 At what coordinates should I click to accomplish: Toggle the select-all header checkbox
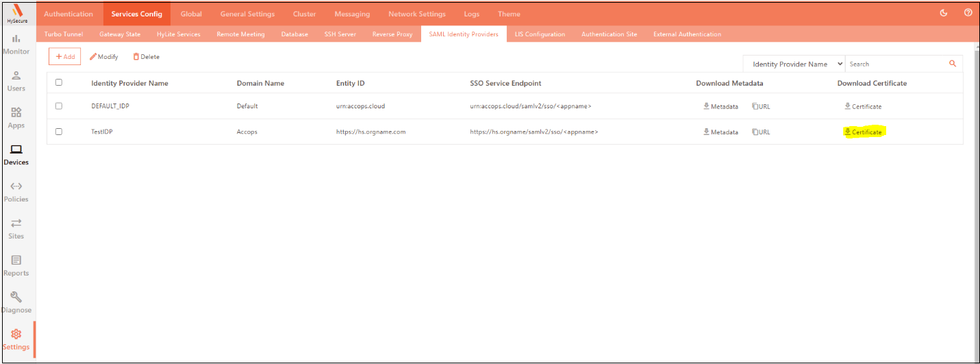point(59,83)
